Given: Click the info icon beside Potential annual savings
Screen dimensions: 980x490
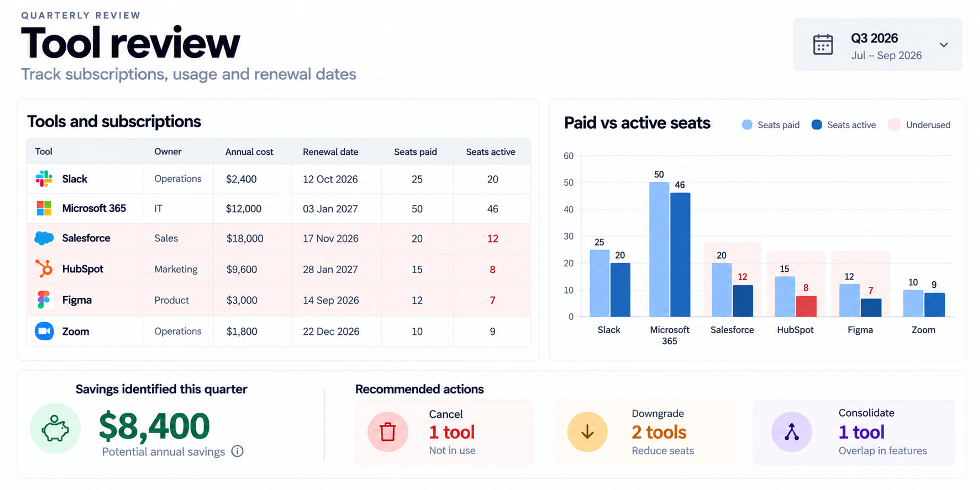Looking at the screenshot, I should tap(237, 451).
